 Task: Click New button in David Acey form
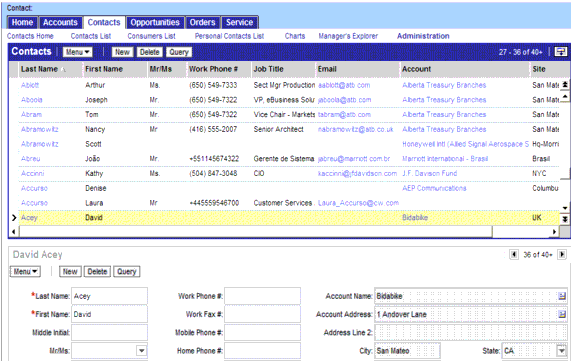[x=70, y=272]
